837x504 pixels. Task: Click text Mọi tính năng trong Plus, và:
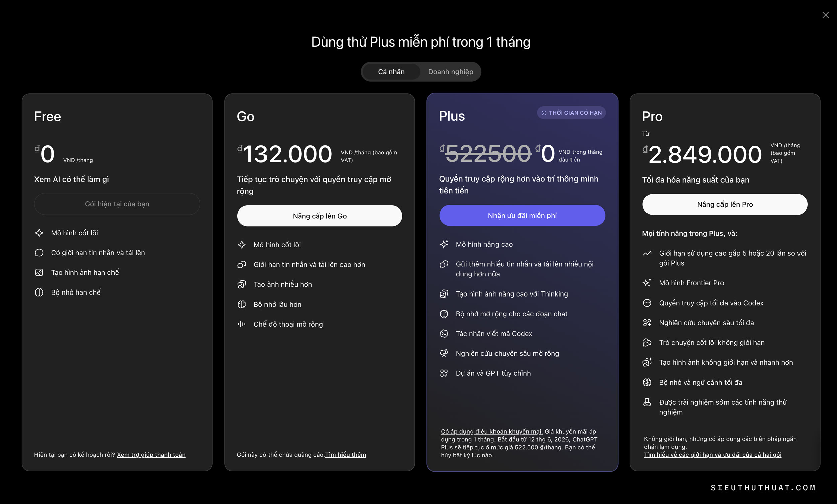pos(690,233)
